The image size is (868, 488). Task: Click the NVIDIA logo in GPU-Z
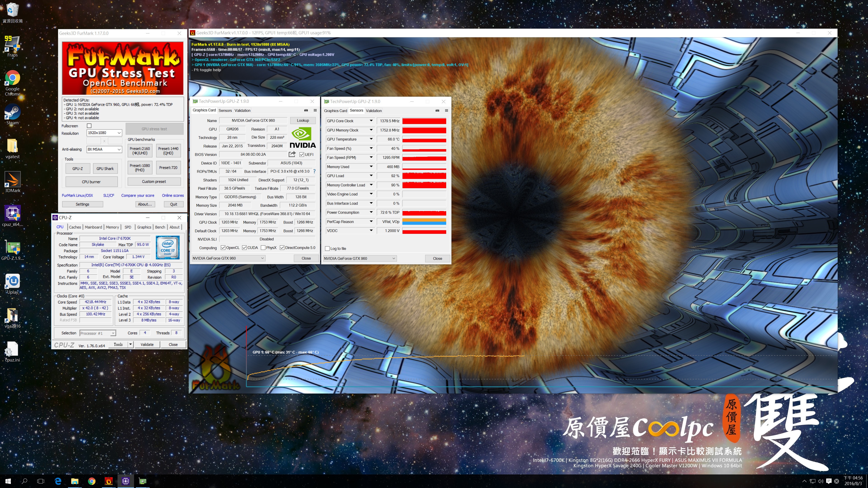303,138
